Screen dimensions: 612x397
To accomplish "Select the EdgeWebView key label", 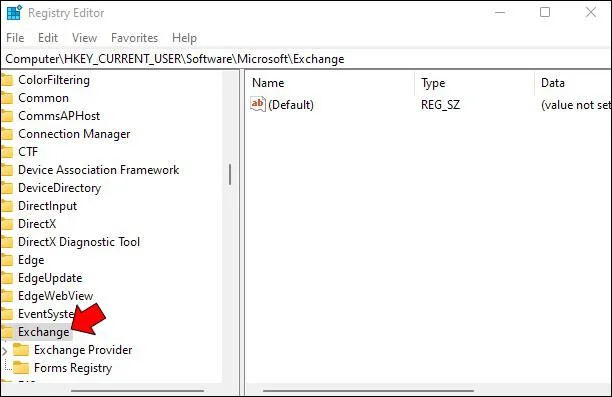I will (x=55, y=296).
